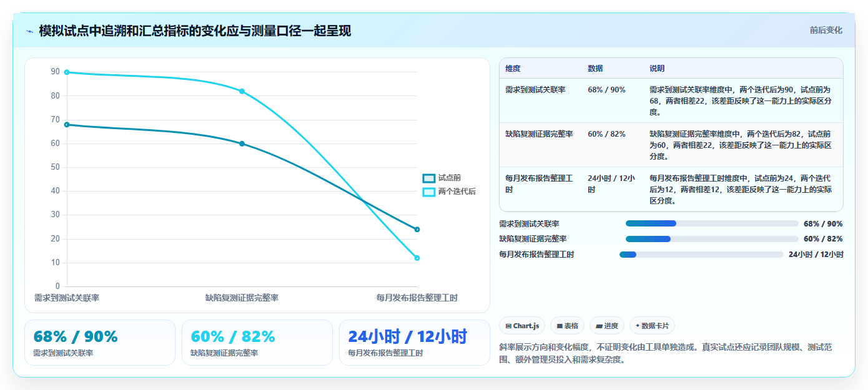Click the y-axis tick label 50
Viewport: 868px width, 390px height.
click(55, 167)
